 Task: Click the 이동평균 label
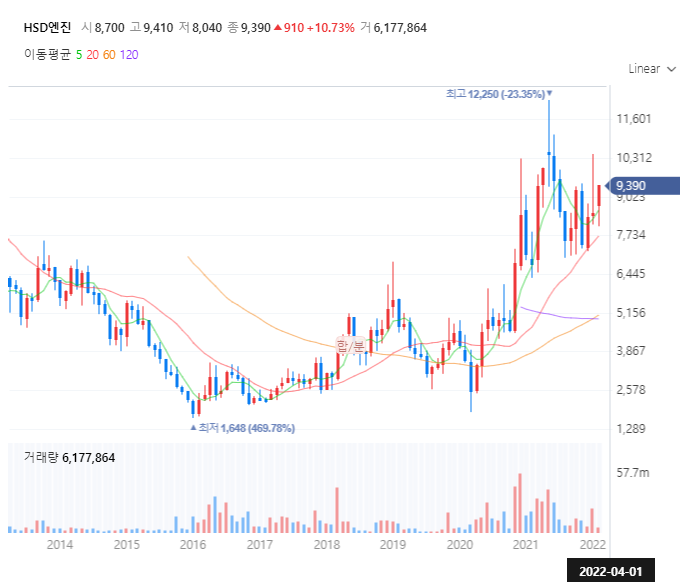tap(47, 55)
